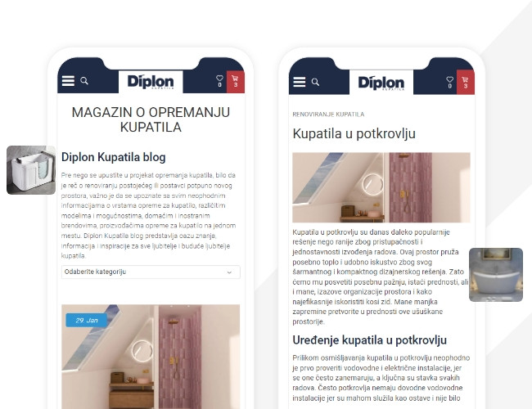
Task: Click the dropdown chevron in category selector
Action: click(x=229, y=272)
